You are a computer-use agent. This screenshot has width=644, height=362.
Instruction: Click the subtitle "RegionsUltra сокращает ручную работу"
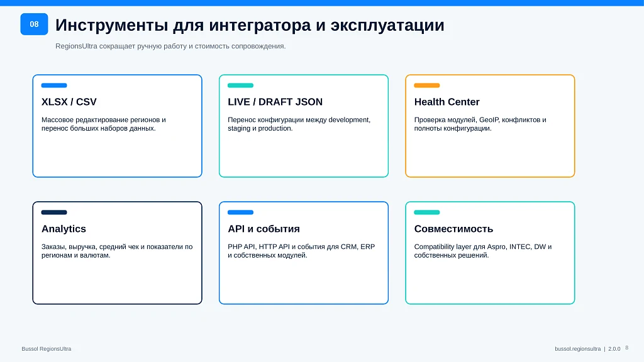(170, 46)
